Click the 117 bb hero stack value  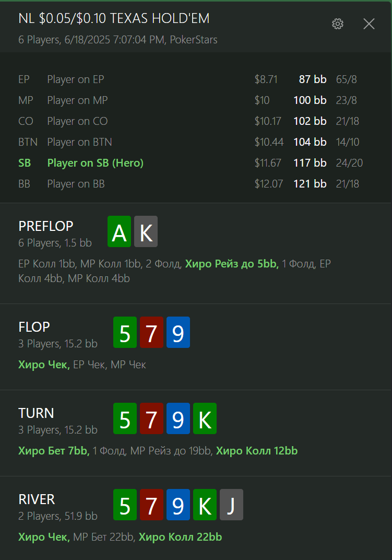(x=310, y=163)
